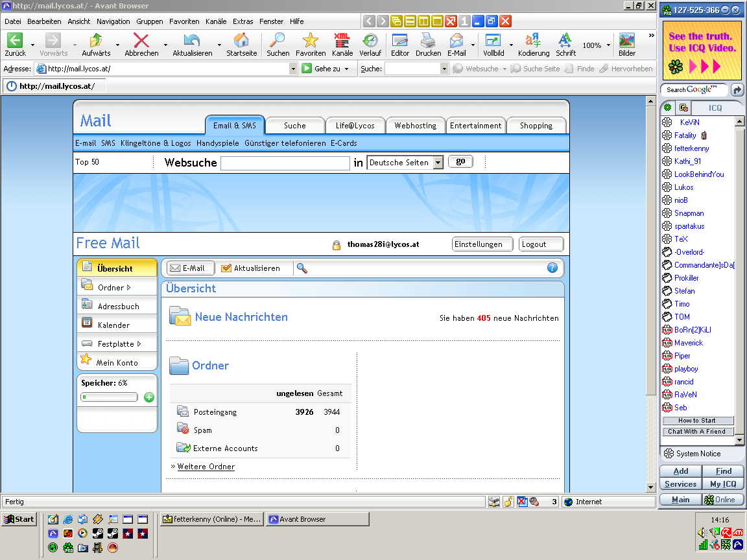Viewport: 747px width, 560px height.
Task: Click the Logout button
Action: 541,244
